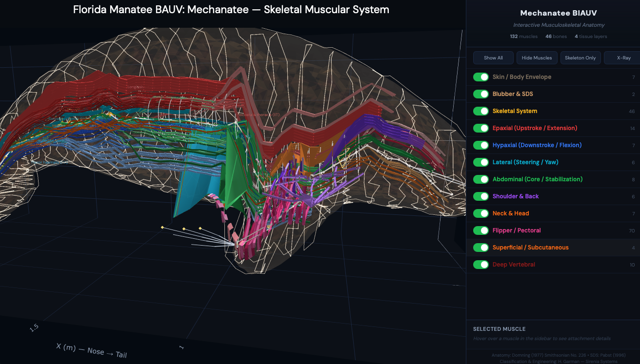Disable the Deep Vertebral muscle switch

[481, 265]
